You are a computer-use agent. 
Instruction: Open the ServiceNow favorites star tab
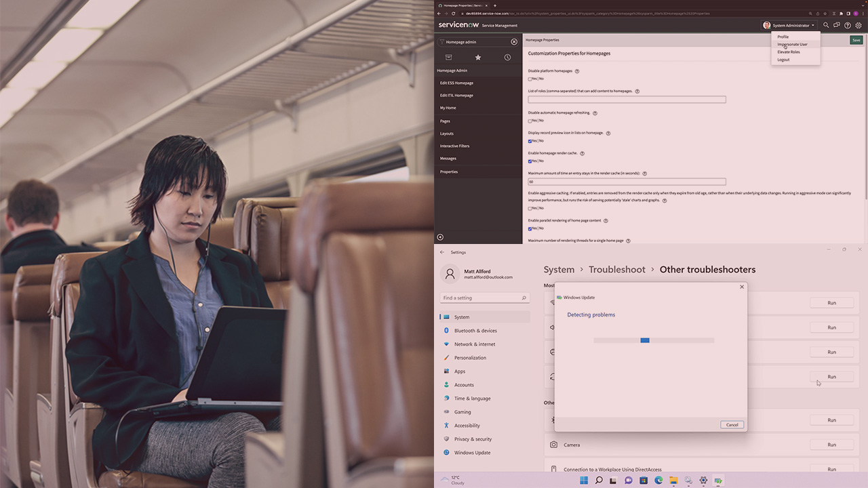tap(478, 58)
